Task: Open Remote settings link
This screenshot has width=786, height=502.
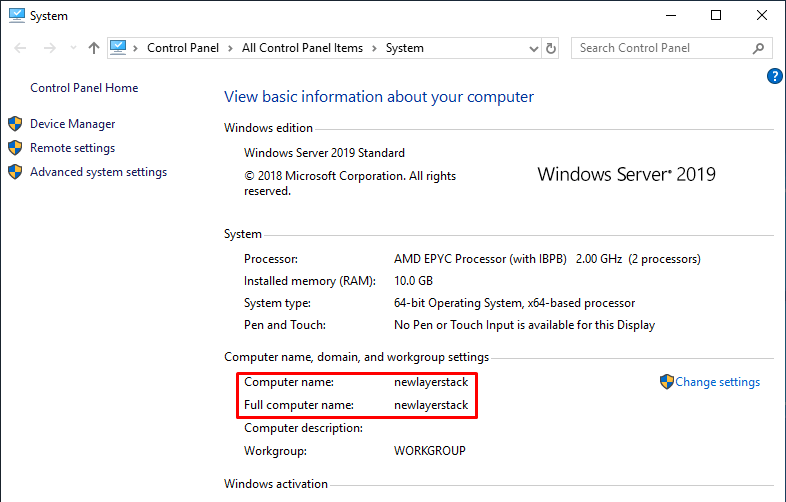Action: point(73,148)
